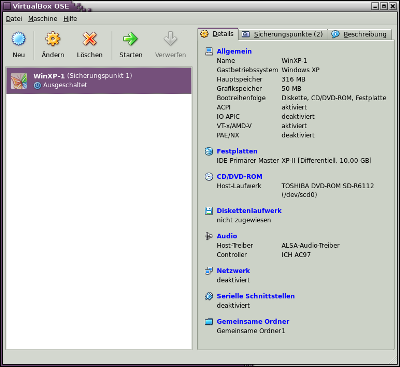
Task: Click the Allgemein section icon
Action: coord(209,51)
